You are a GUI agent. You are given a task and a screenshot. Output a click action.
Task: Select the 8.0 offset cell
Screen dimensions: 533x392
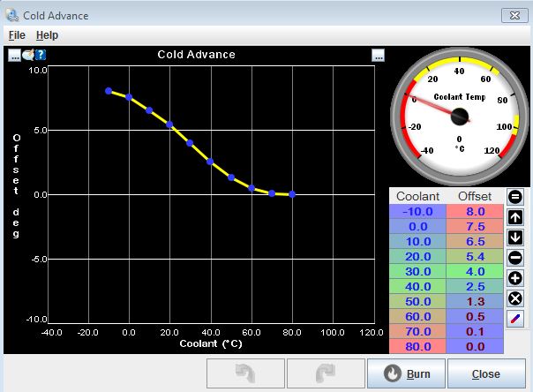tap(473, 212)
